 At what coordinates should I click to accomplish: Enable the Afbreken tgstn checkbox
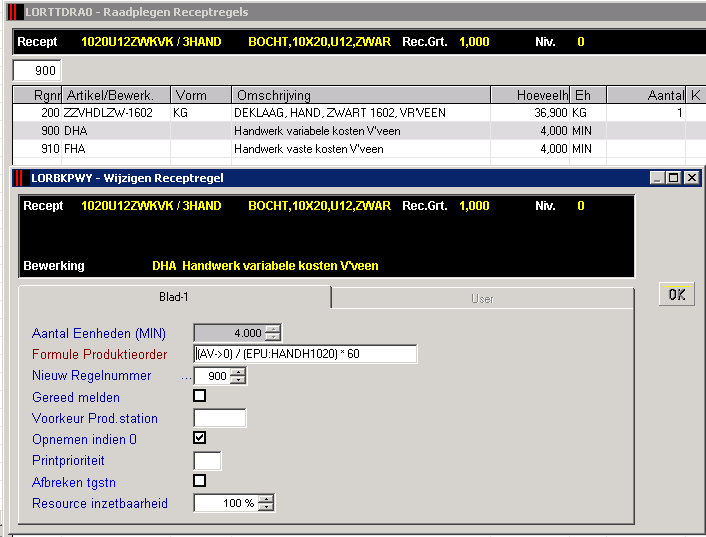[199, 480]
